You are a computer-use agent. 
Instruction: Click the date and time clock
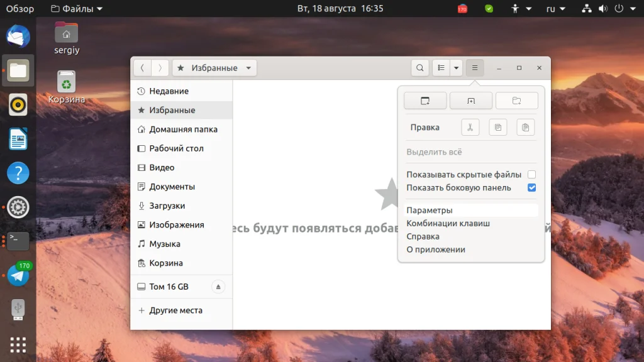pyautogui.click(x=340, y=9)
